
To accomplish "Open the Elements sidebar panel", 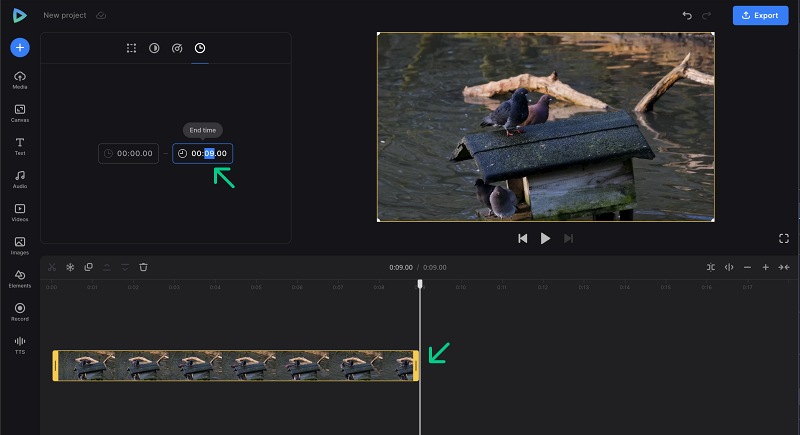I will [20, 279].
